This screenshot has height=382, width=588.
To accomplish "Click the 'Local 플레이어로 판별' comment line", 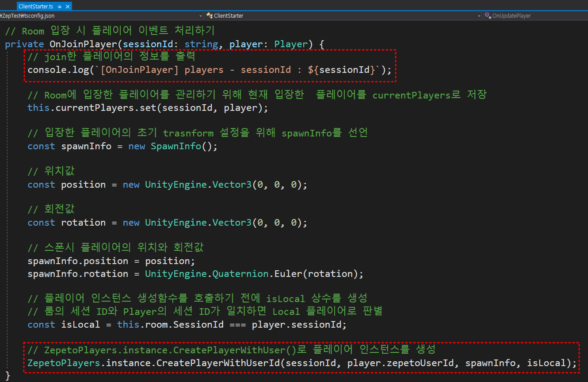I will coord(205,312).
